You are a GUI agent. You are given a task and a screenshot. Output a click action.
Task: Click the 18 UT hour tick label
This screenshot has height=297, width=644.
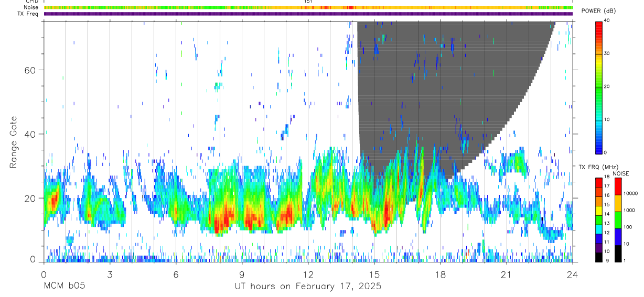coord(441,274)
